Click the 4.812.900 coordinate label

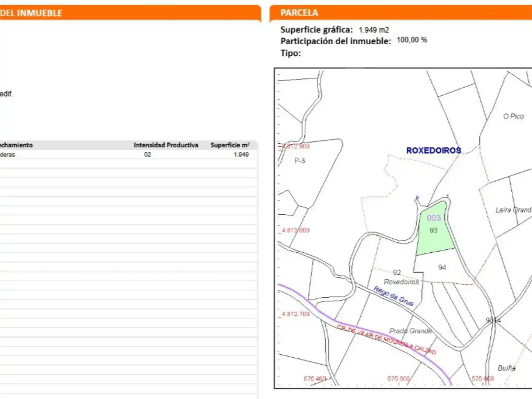(x=295, y=146)
